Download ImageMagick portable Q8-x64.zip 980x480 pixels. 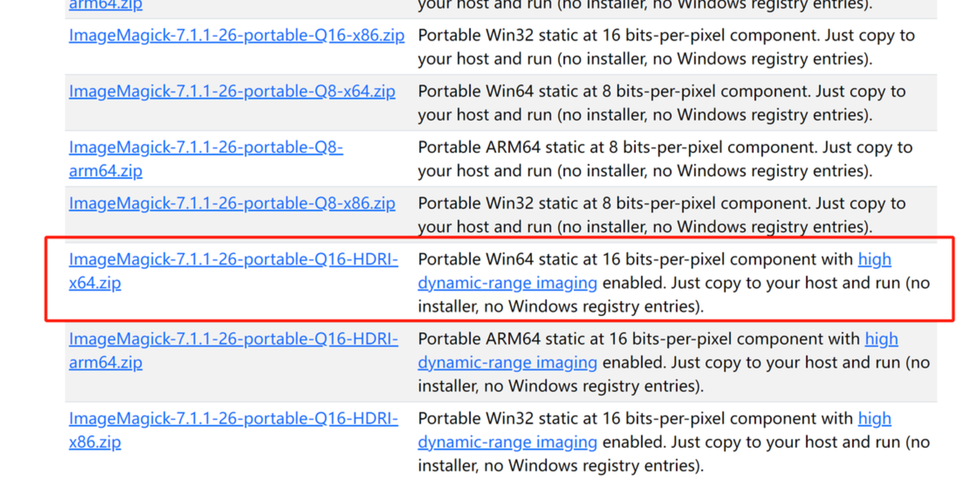point(232,91)
